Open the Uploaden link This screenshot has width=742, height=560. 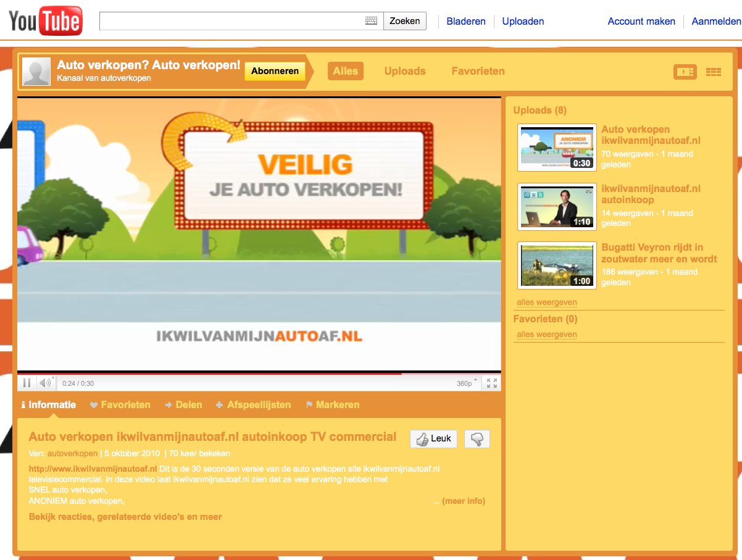pyautogui.click(x=523, y=21)
